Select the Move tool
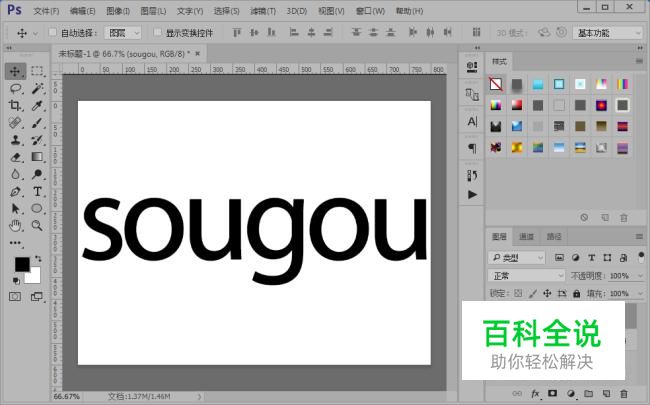The width and height of the screenshot is (650, 405). (15, 71)
